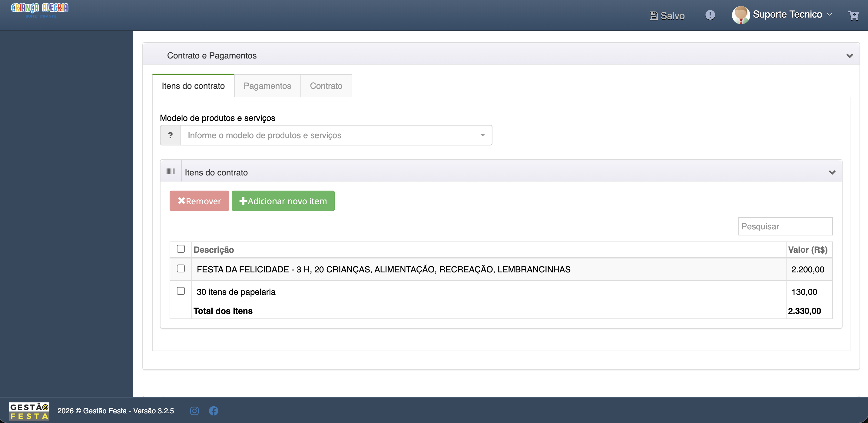Click the question mark help icon

click(170, 135)
